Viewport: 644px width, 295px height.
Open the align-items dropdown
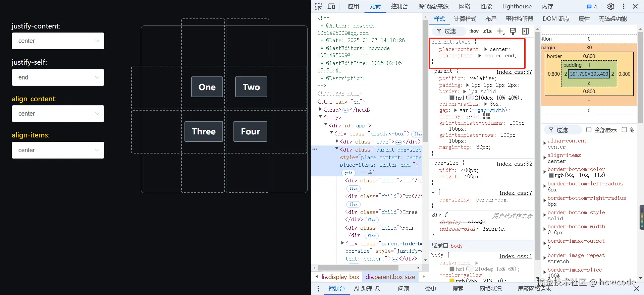click(x=58, y=150)
